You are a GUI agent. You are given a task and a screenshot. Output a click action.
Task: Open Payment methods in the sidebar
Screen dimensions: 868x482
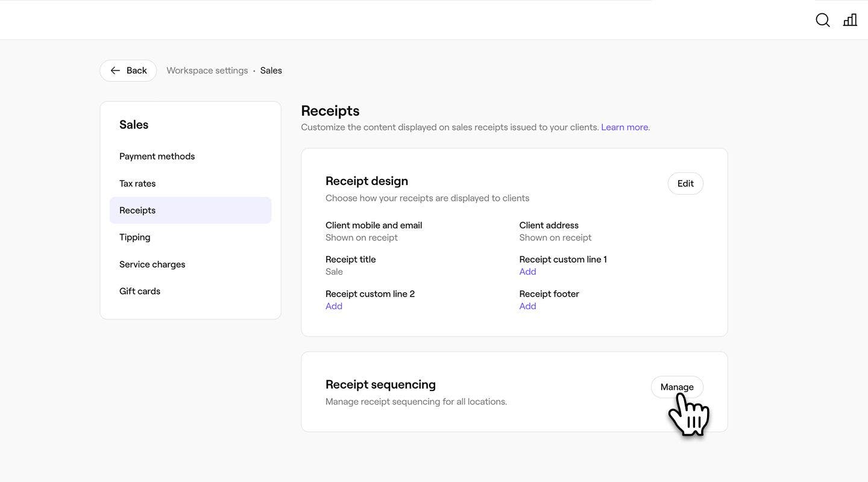tap(157, 156)
